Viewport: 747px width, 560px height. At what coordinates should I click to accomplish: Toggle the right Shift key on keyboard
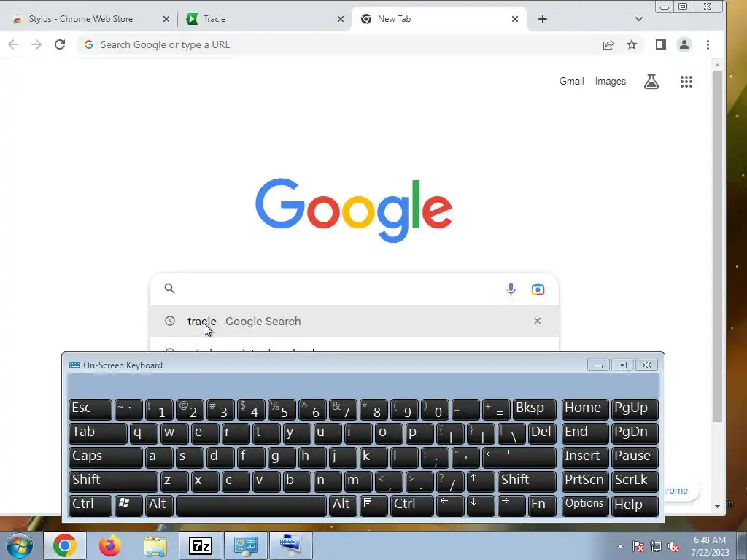click(x=527, y=481)
